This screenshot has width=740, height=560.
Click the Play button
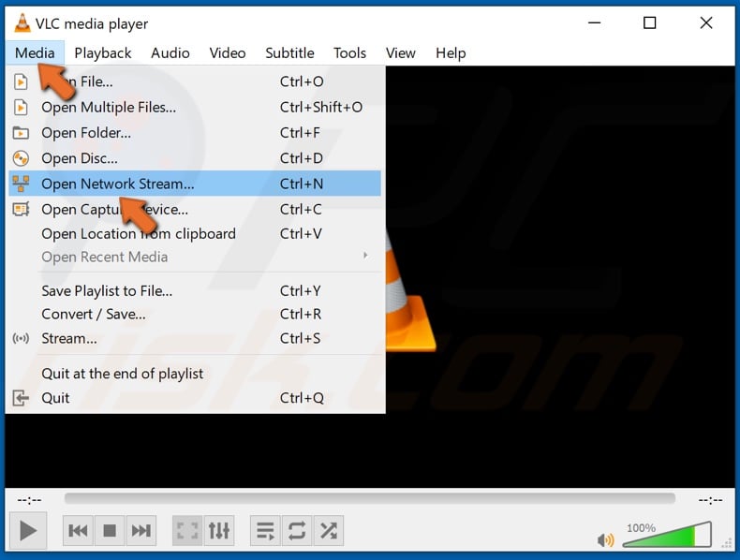coord(28,531)
